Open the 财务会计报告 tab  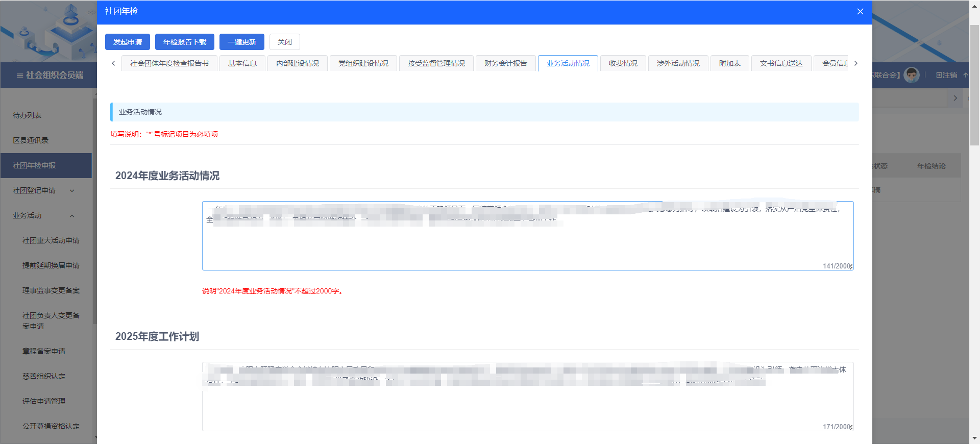click(x=505, y=63)
